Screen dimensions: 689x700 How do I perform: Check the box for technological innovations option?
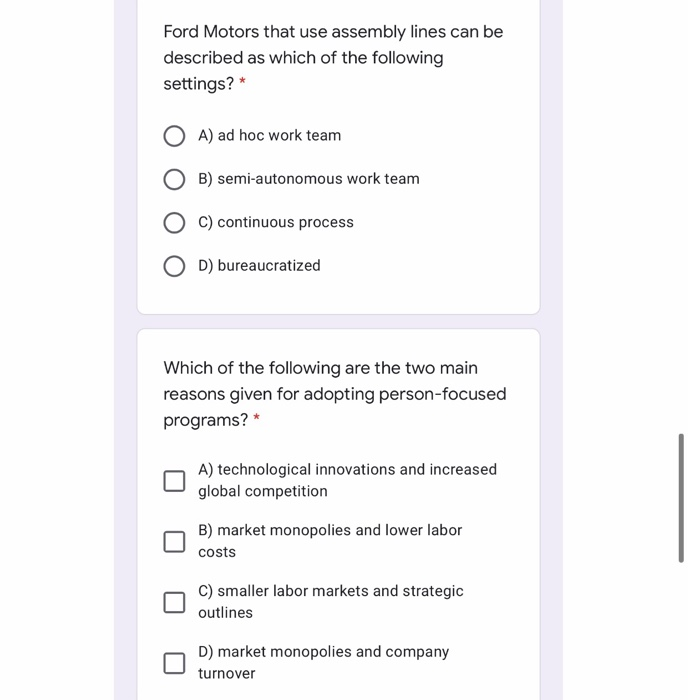point(174,481)
